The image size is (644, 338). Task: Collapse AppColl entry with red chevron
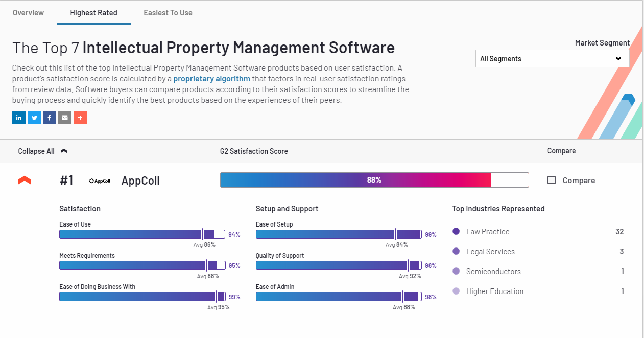point(25,181)
